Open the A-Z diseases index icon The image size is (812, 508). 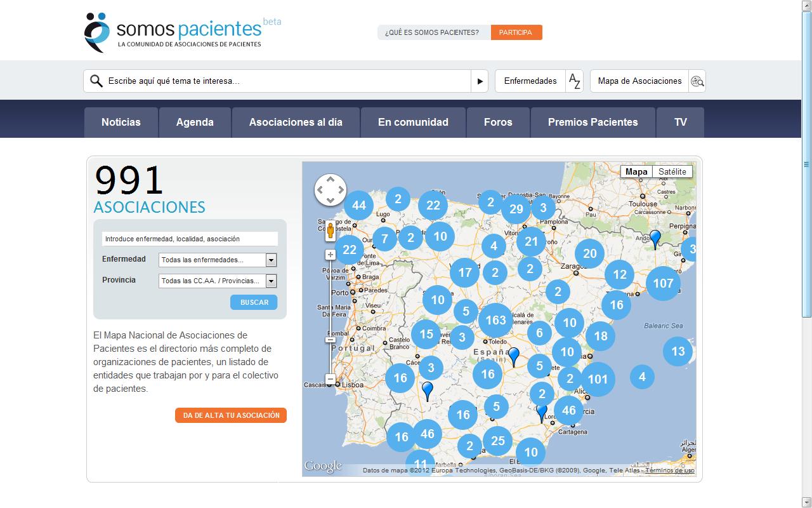(x=574, y=81)
